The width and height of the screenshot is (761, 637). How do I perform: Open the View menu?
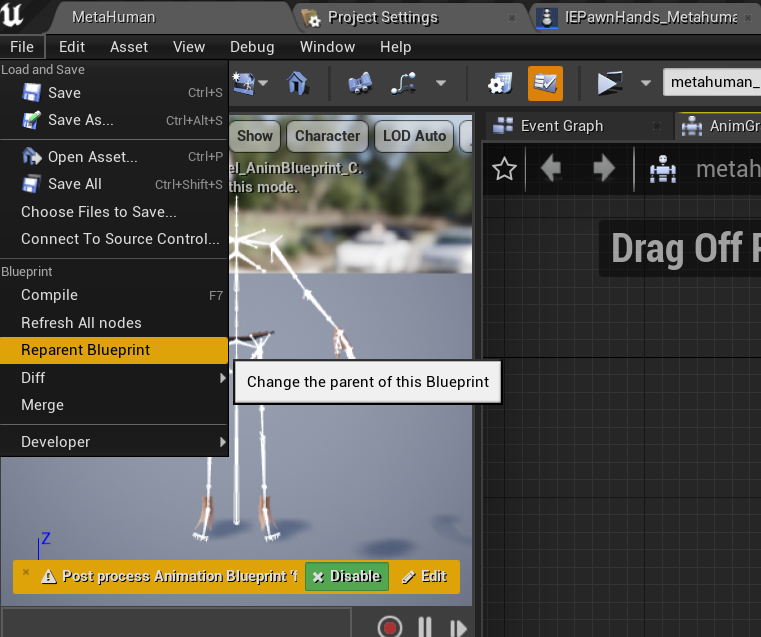189,47
